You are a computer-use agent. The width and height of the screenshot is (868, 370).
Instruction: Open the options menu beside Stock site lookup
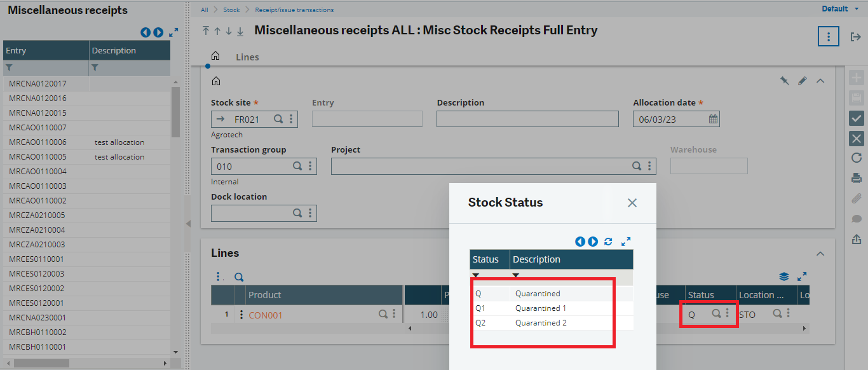point(291,118)
